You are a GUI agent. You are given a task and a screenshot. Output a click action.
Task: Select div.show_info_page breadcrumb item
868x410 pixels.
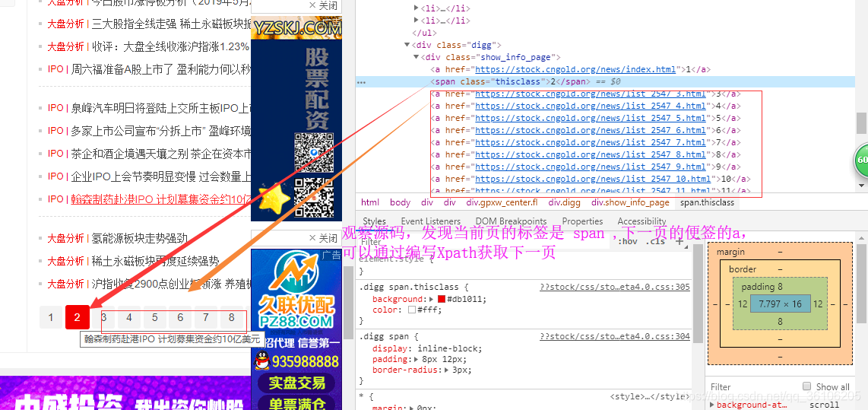tap(630, 203)
